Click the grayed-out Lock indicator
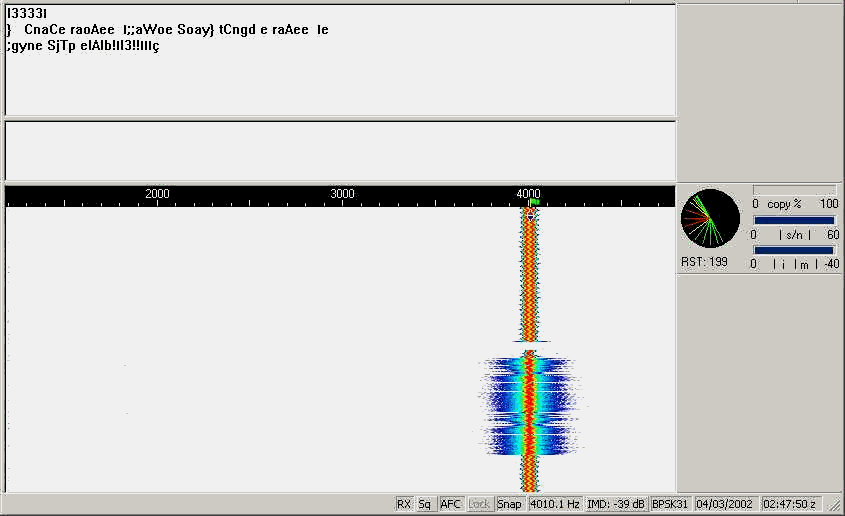845x516 pixels. coord(480,504)
